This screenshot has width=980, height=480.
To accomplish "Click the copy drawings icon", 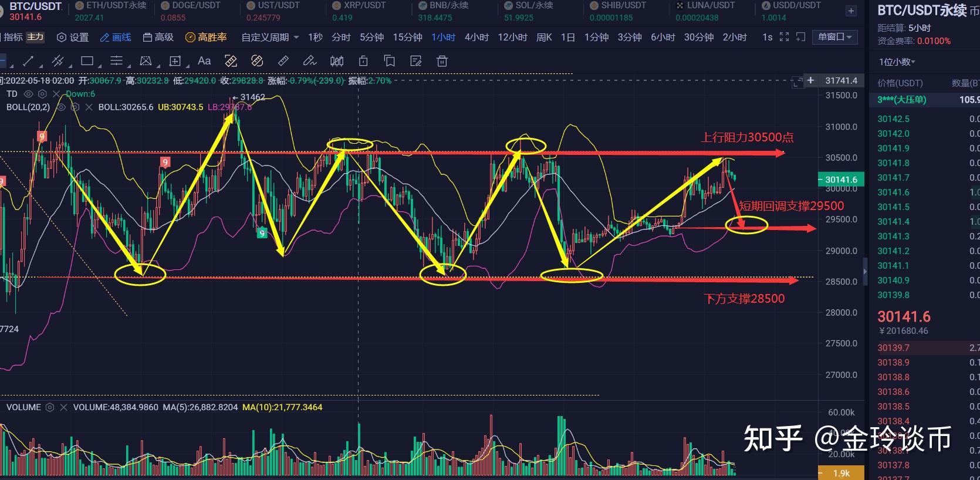I will coord(389,61).
